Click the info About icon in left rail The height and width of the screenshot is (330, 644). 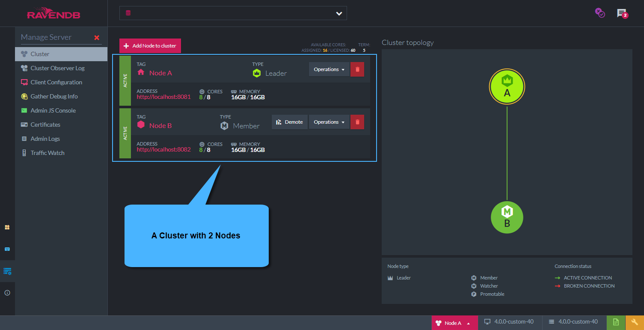(7, 293)
